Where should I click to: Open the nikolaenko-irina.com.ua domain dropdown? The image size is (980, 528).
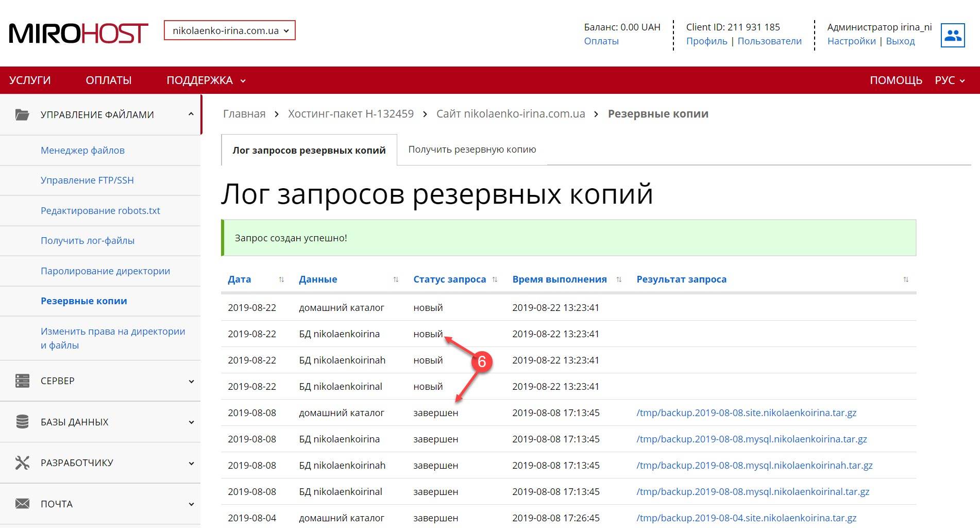(230, 30)
